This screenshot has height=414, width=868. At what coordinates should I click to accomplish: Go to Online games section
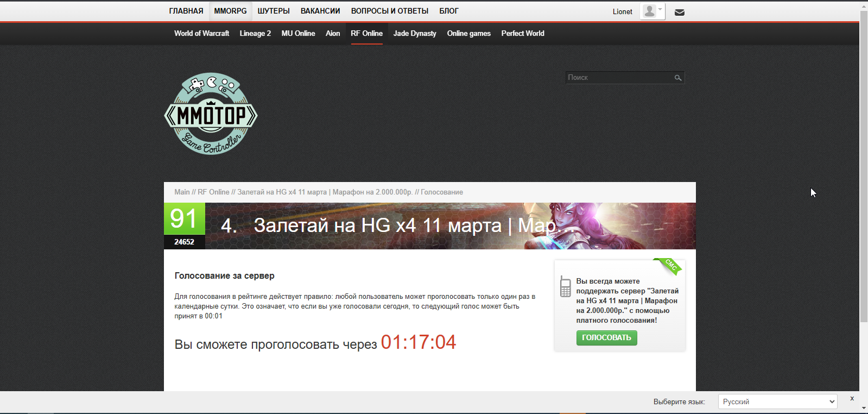[x=468, y=33]
